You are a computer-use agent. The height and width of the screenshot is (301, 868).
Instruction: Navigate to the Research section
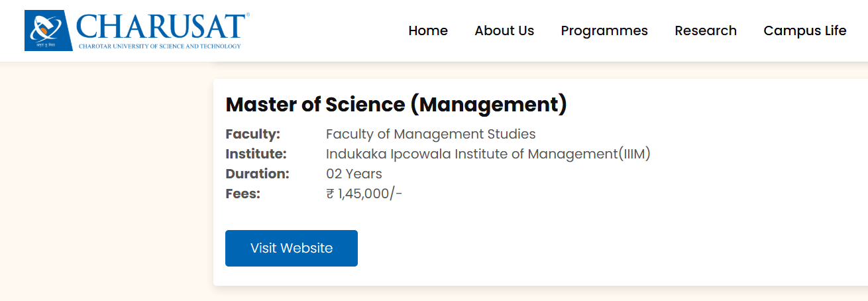pos(706,30)
